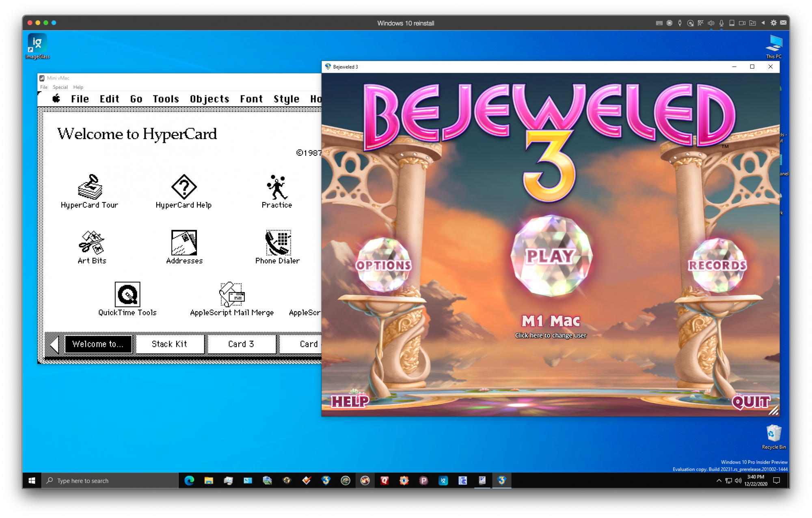The height and width of the screenshot is (518, 812).
Task: Click HELP in Bejeweled 3
Action: 350,402
